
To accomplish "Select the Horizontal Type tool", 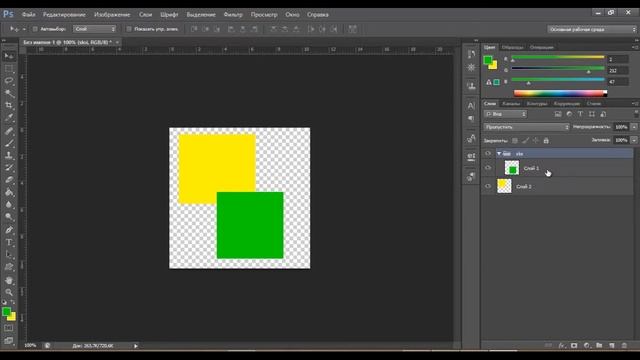I will 9,242.
